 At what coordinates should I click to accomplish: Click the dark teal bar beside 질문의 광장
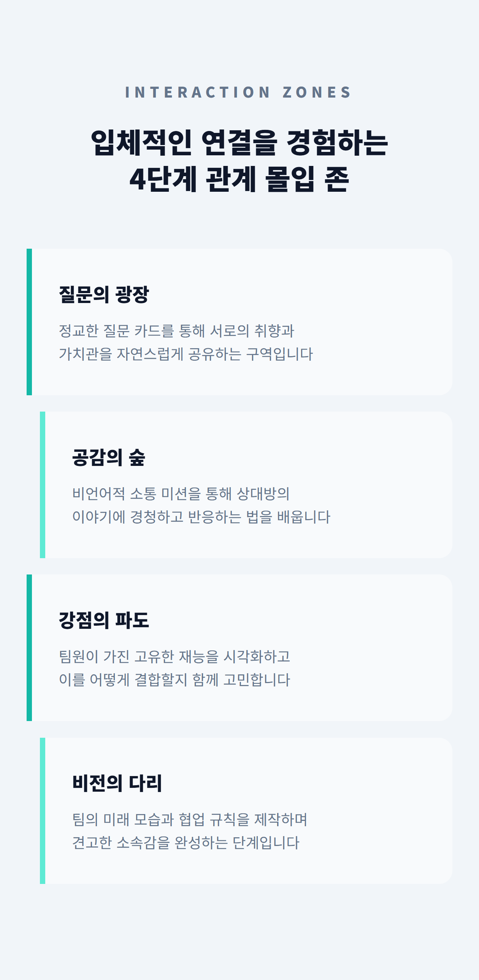(x=29, y=322)
